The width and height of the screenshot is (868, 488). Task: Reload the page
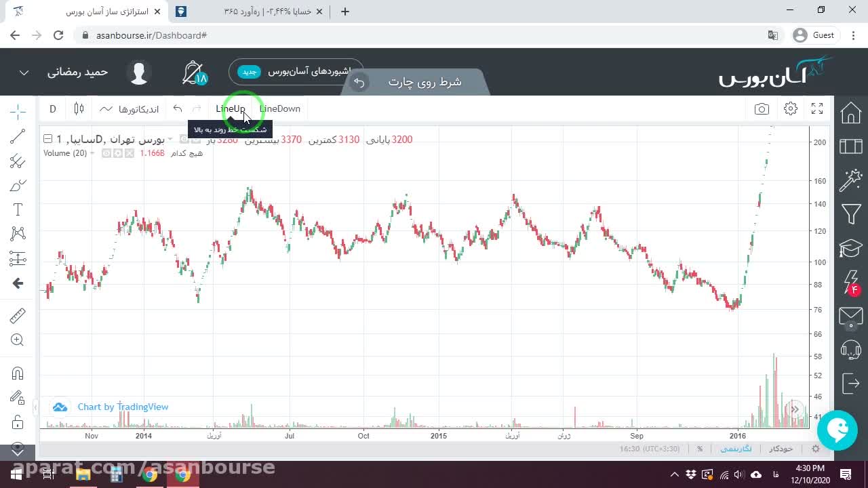click(58, 35)
